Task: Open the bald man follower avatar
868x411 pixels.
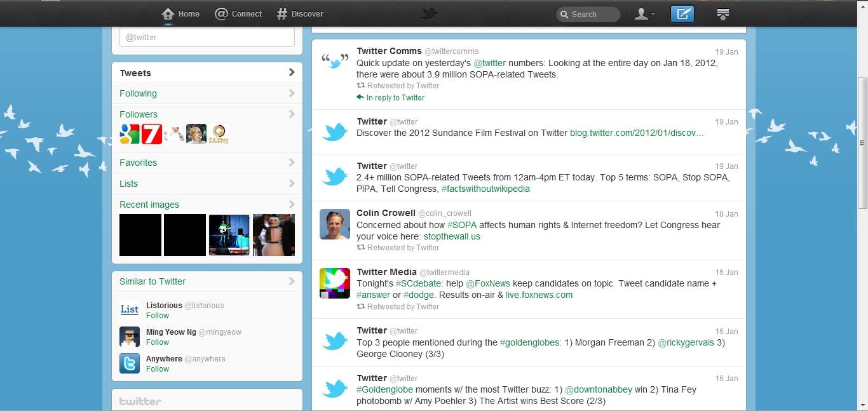Action: click(196, 134)
